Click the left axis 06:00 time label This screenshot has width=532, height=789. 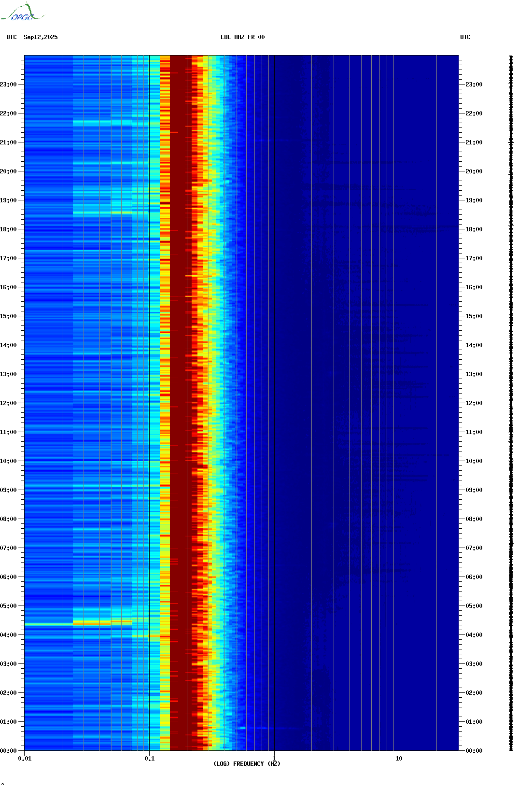(x=8, y=577)
